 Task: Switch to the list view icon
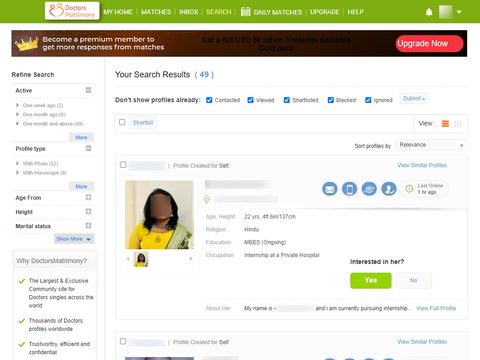(x=445, y=124)
